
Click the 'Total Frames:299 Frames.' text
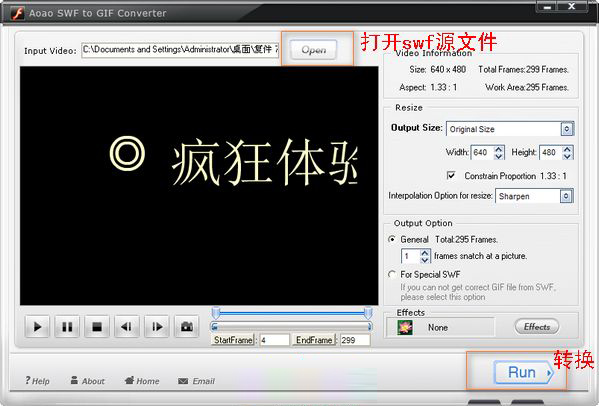click(x=523, y=70)
